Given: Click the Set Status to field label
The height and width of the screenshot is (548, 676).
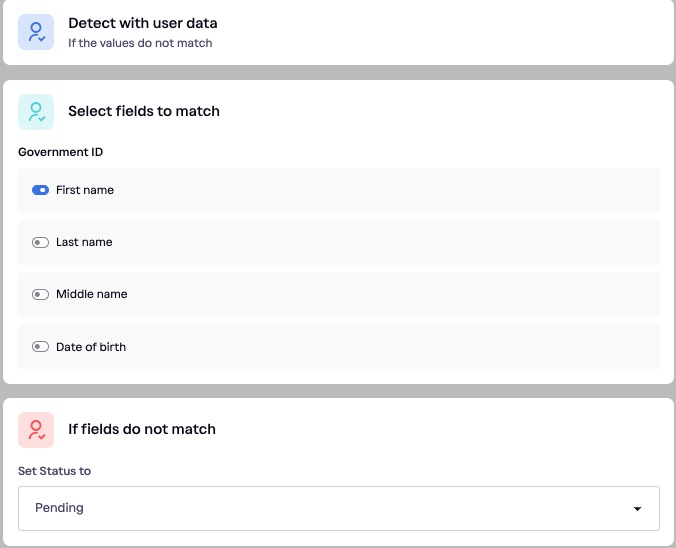Looking at the screenshot, I should click(x=54, y=471).
